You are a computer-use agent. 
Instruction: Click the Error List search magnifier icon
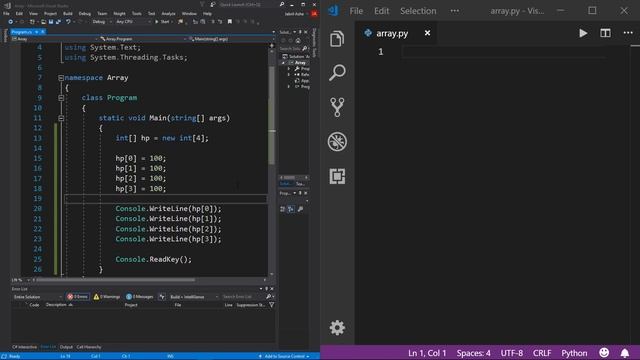(x=268, y=297)
